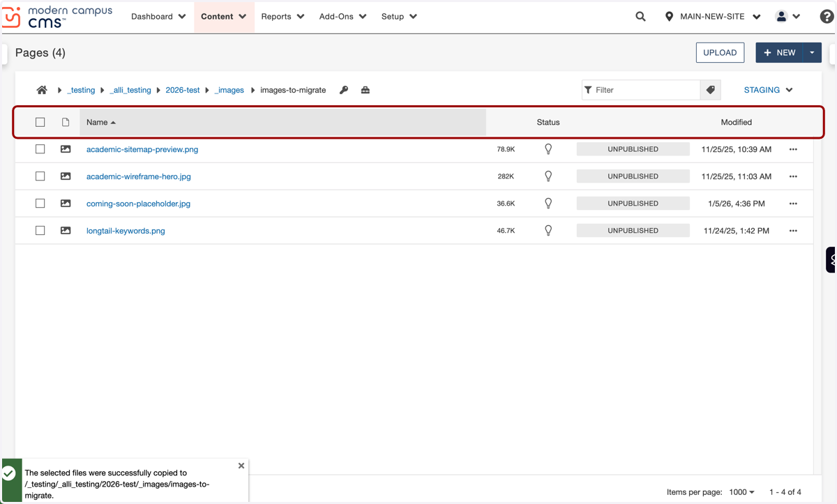Click the Status column header
This screenshot has height=504, width=837.
(x=548, y=122)
